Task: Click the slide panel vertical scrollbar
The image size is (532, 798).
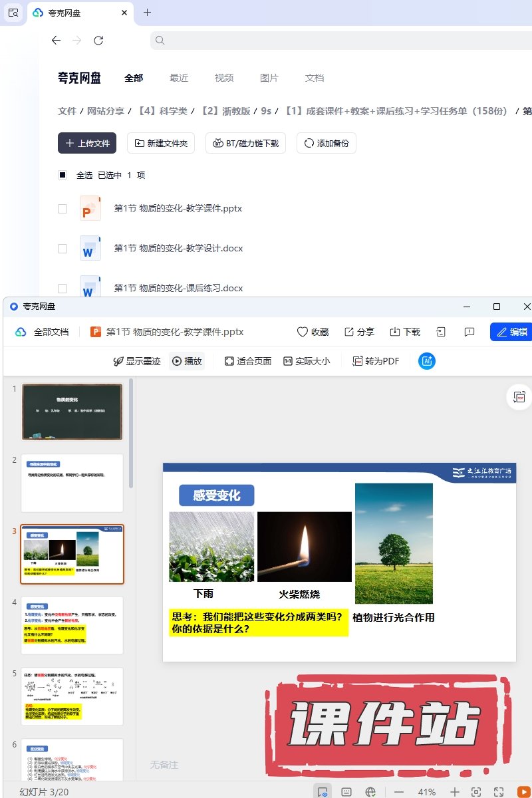Action: click(x=132, y=432)
